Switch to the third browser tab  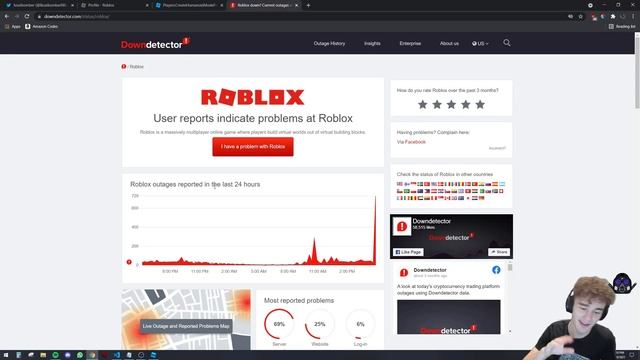pyautogui.click(x=188, y=5)
